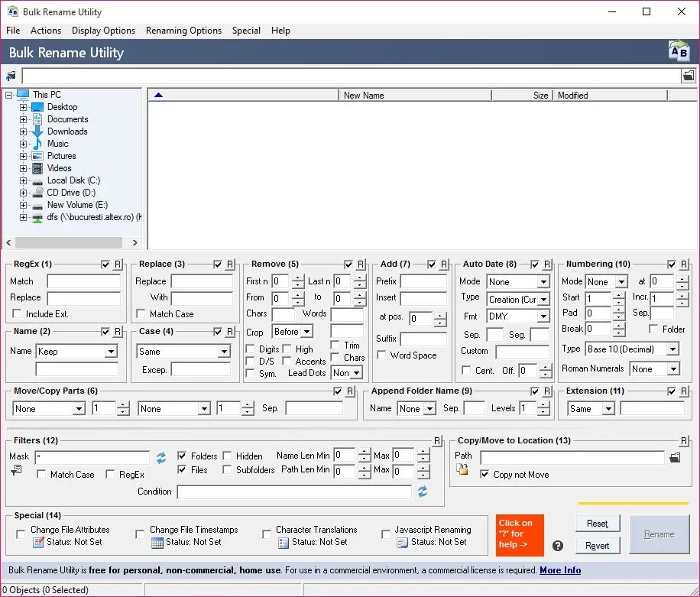Click the AB logo icon in the header
Viewport: 700px width, 597px height.
[x=679, y=51]
